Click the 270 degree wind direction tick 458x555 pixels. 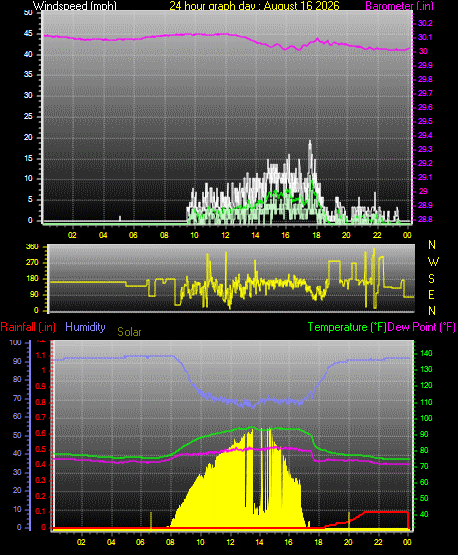point(32,263)
